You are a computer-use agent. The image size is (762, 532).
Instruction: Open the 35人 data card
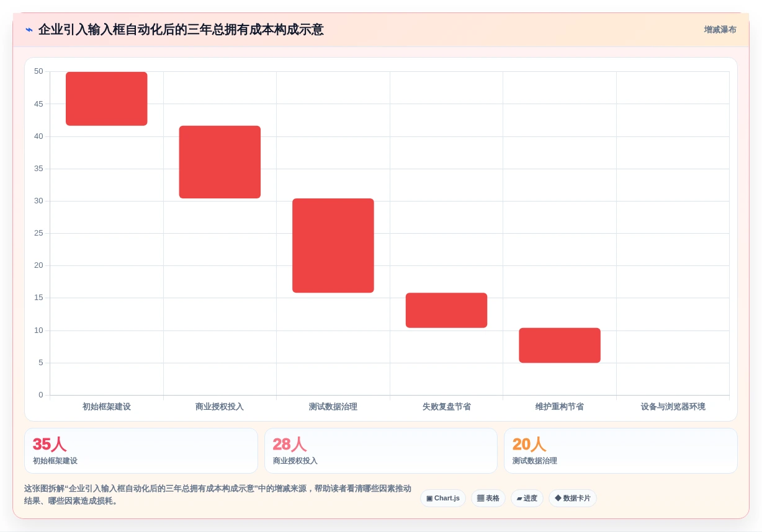pyautogui.click(x=141, y=451)
